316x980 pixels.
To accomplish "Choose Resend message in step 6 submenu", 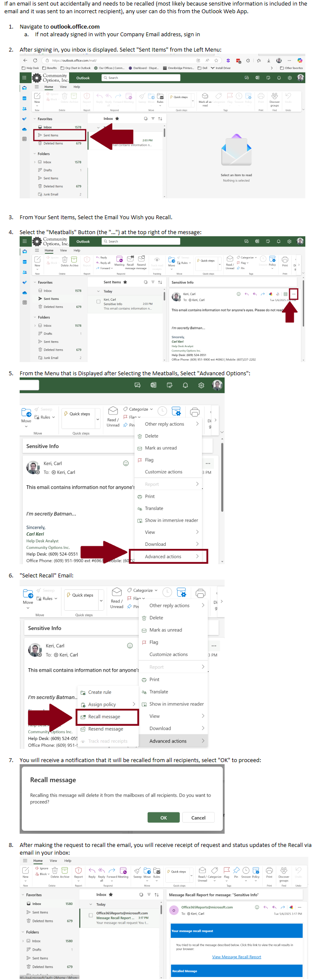I will coord(108,729).
